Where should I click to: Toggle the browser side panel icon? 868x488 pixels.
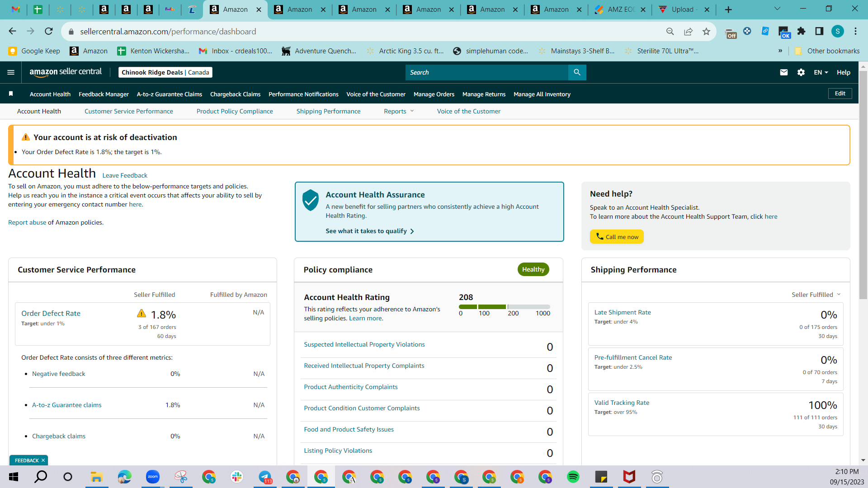[819, 31]
